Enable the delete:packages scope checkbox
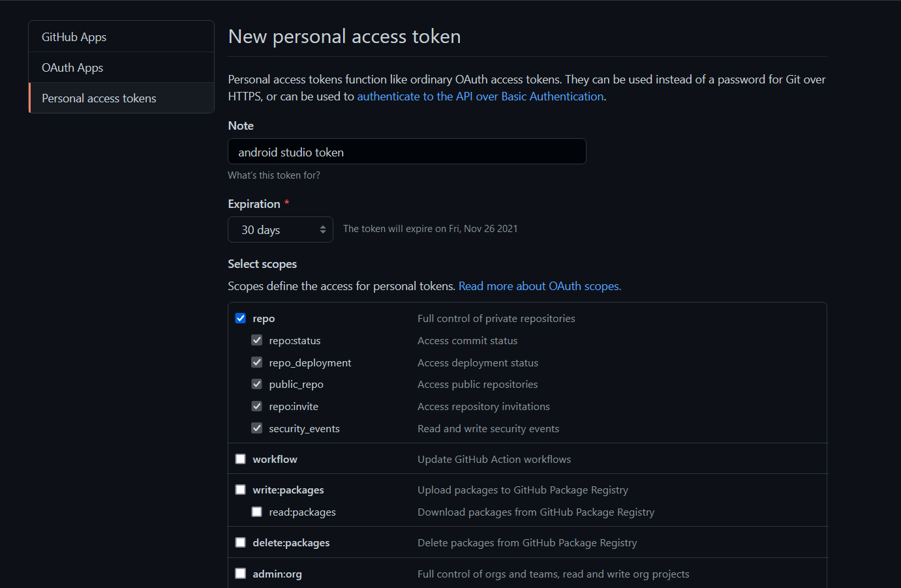This screenshot has width=901, height=588. [x=241, y=542]
